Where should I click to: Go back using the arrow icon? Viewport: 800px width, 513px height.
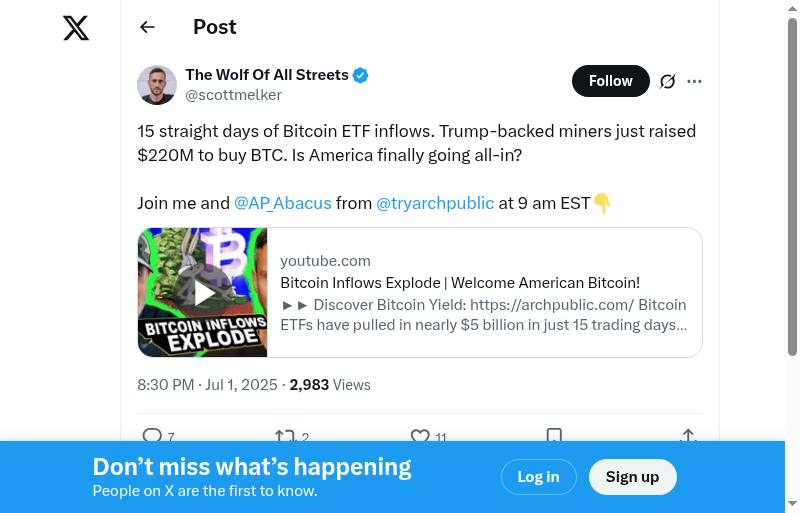pyautogui.click(x=148, y=27)
